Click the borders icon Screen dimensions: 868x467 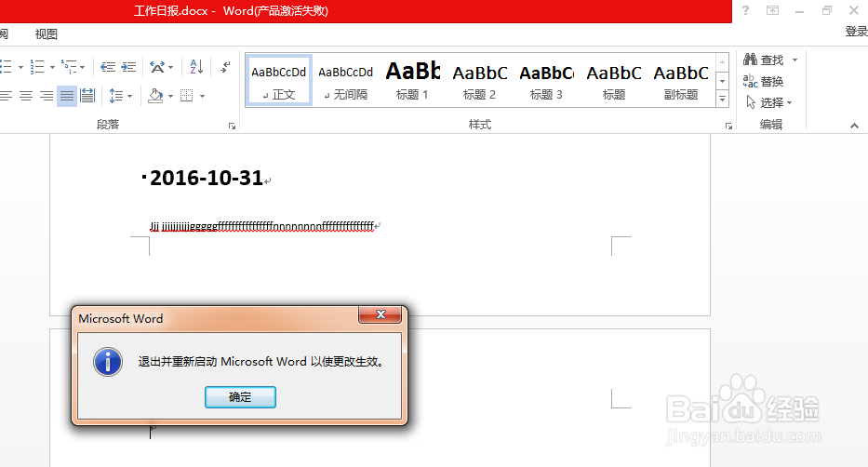[187, 96]
